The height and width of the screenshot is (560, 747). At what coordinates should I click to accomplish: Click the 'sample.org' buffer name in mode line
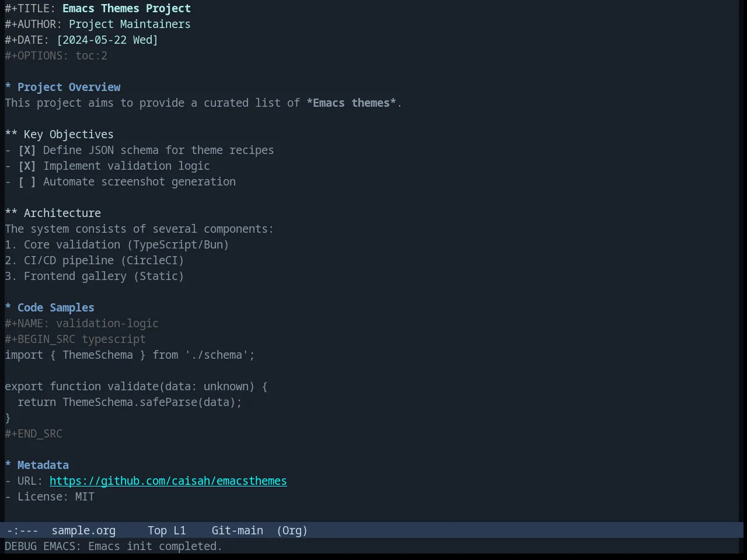pos(83,531)
